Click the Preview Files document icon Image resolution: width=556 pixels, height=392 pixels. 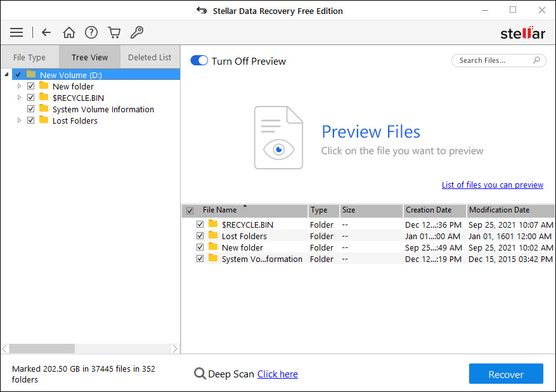[278, 138]
